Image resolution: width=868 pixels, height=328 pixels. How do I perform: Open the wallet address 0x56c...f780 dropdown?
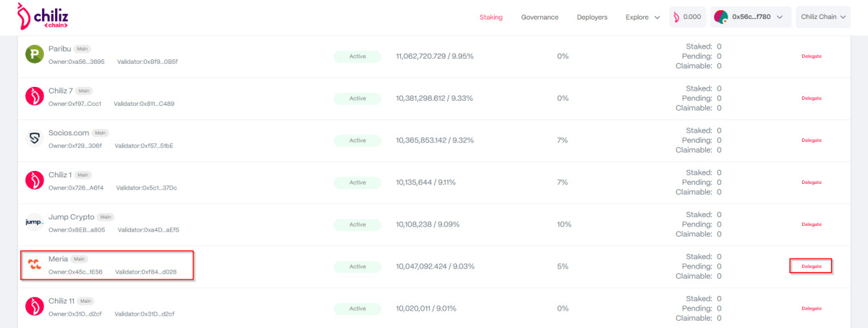(750, 17)
